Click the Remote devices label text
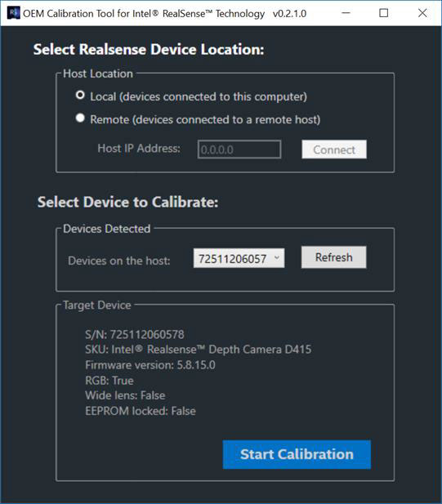 click(x=205, y=119)
